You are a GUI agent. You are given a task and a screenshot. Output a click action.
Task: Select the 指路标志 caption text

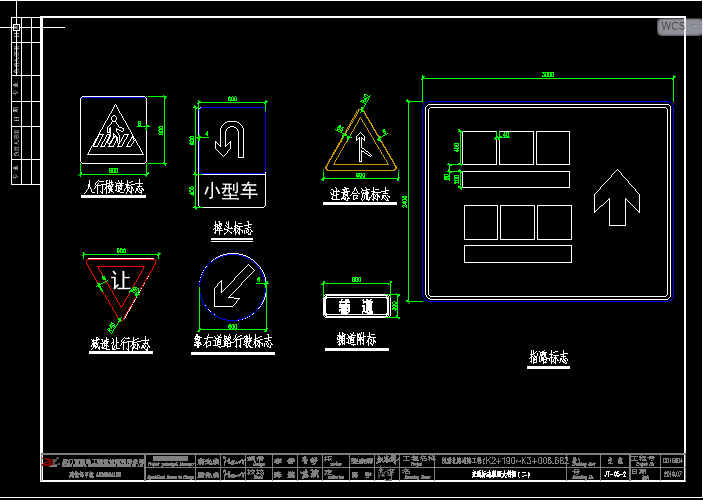tap(548, 357)
